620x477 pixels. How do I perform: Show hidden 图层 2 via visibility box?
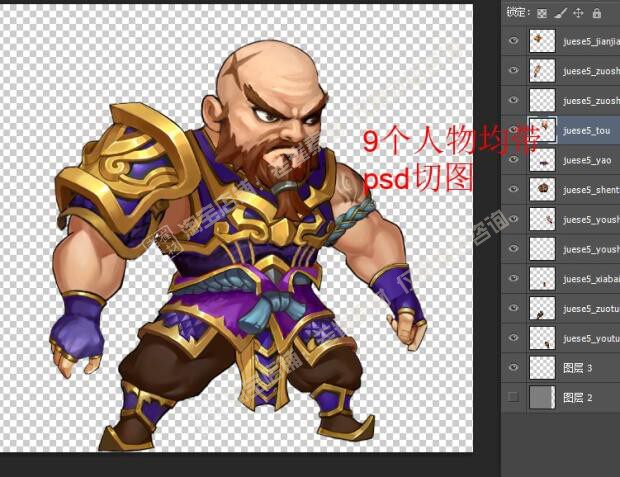point(513,396)
